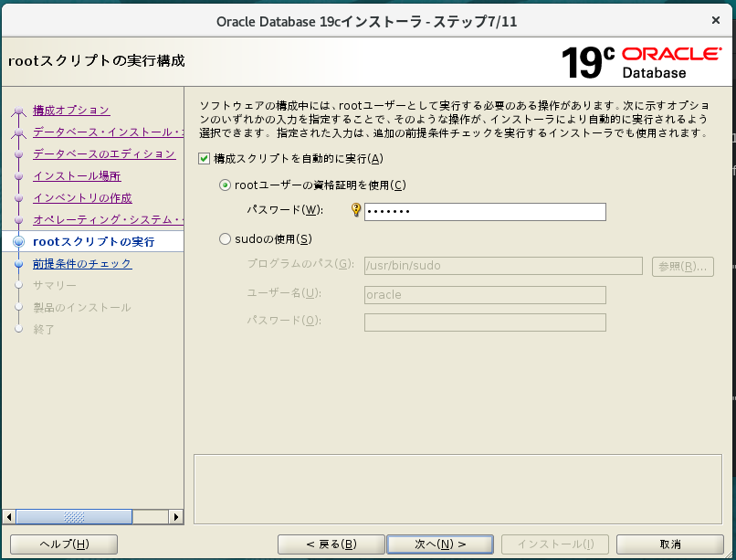Image resolution: width=736 pixels, height=560 pixels.
Task: Open 前提条件のチェック step link
Action: click(x=82, y=264)
